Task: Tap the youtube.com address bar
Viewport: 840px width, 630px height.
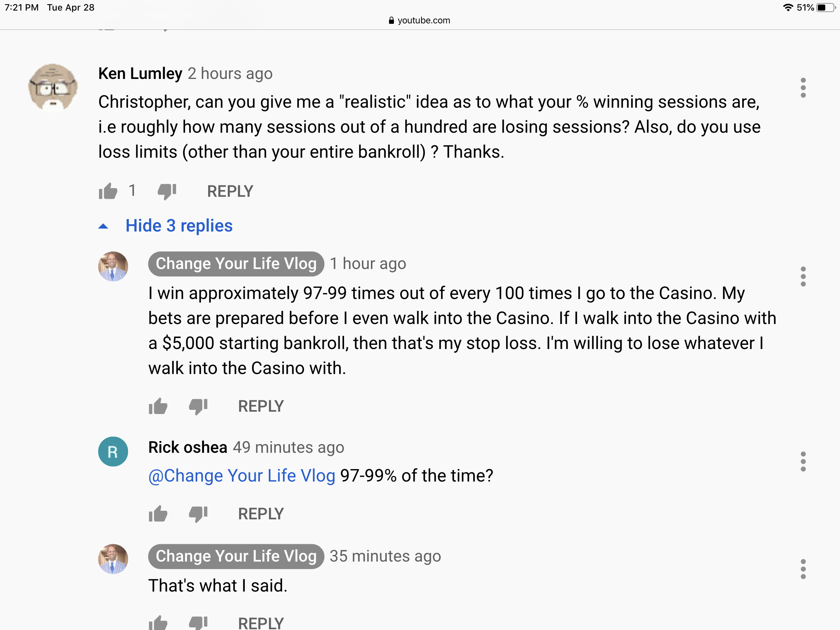Action: pos(420,20)
